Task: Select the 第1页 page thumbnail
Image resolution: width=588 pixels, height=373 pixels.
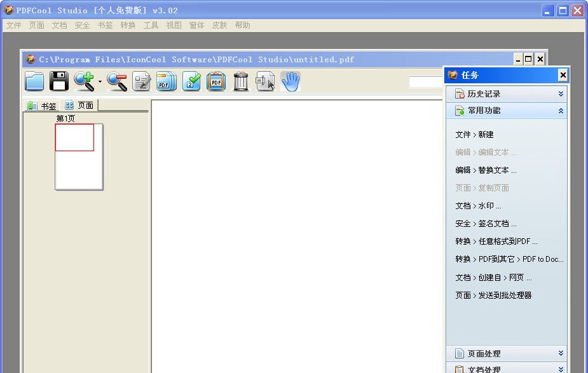Action: tap(79, 157)
